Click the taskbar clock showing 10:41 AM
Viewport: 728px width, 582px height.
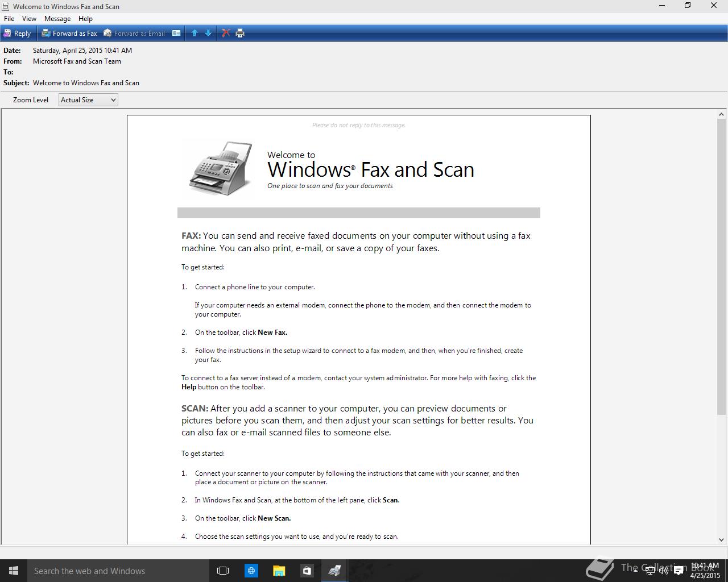tap(705, 571)
